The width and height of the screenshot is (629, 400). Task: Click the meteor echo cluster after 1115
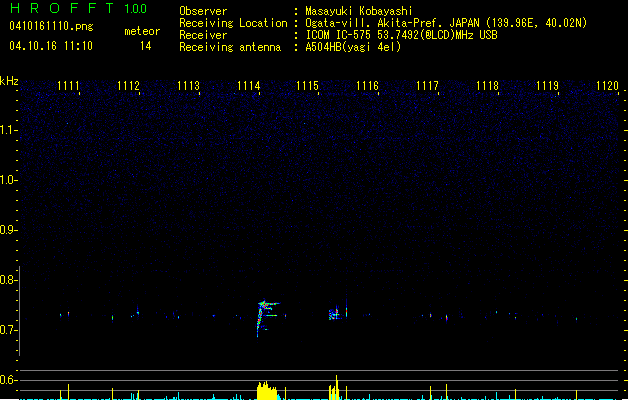point(335,313)
